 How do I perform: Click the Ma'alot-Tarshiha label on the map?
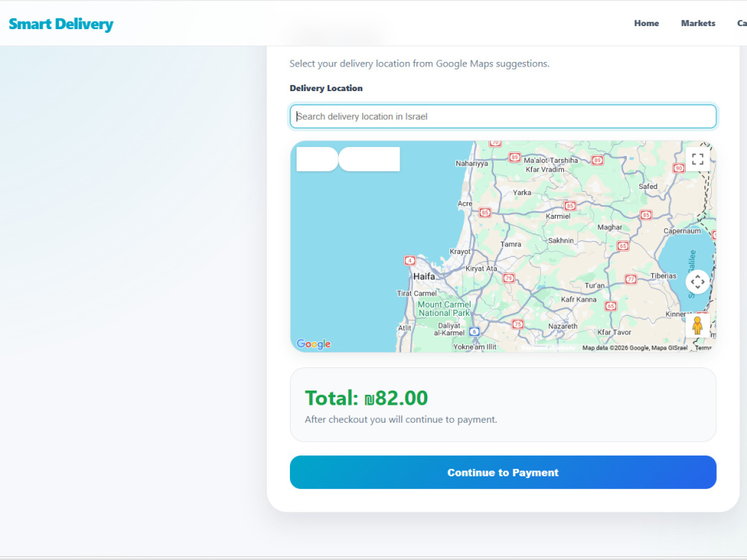tap(551, 161)
